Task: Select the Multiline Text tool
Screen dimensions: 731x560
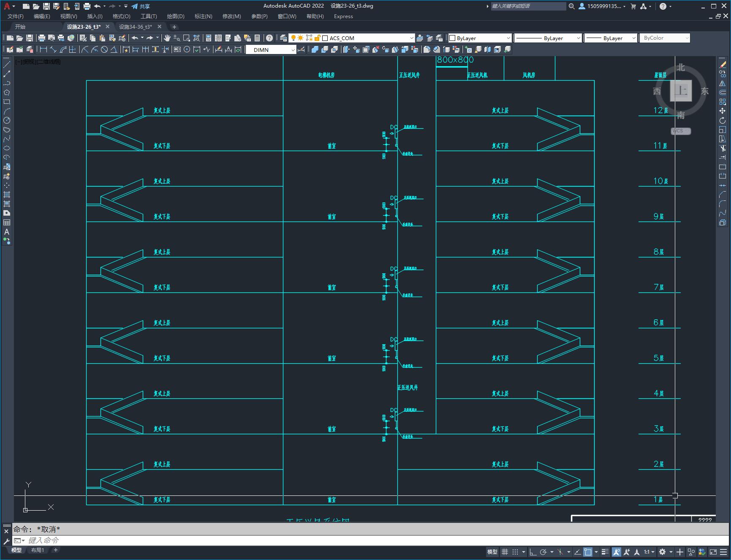Action: click(x=7, y=232)
